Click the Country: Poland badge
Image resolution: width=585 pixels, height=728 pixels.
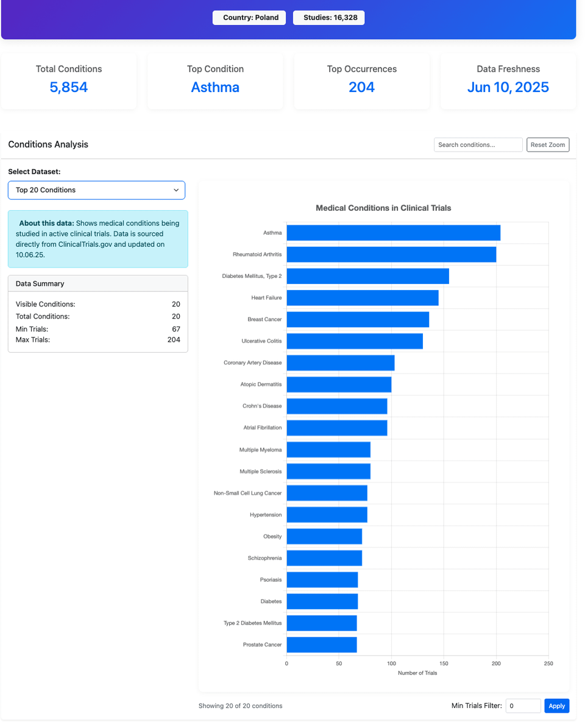249,18
